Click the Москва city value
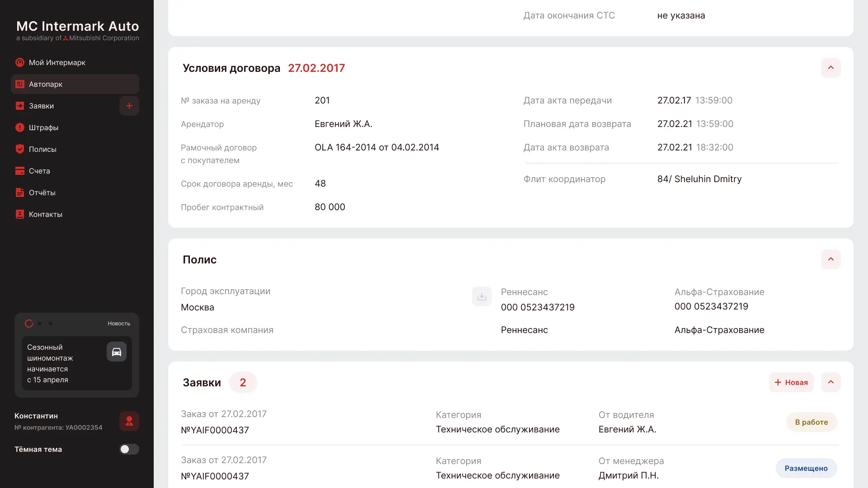Image resolution: width=868 pixels, height=488 pixels. (x=198, y=307)
